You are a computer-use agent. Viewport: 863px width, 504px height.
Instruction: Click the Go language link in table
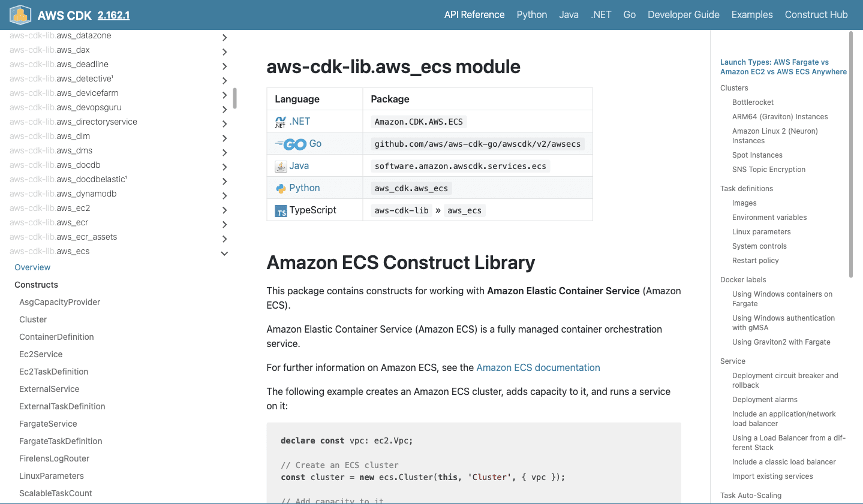315,144
